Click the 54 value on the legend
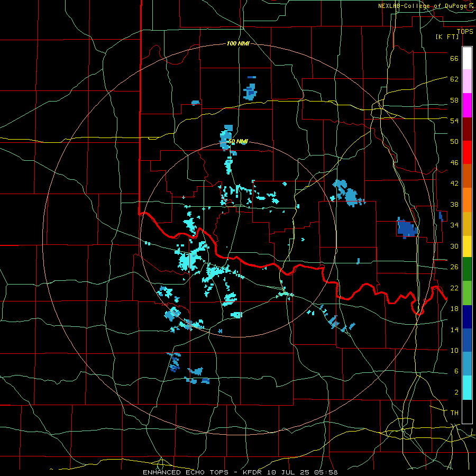 point(454,121)
